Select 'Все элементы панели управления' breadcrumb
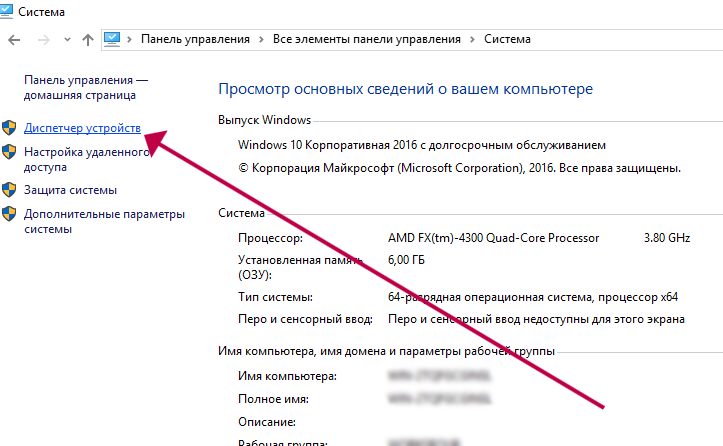Screen dimensions: 723x446 tap(366, 39)
